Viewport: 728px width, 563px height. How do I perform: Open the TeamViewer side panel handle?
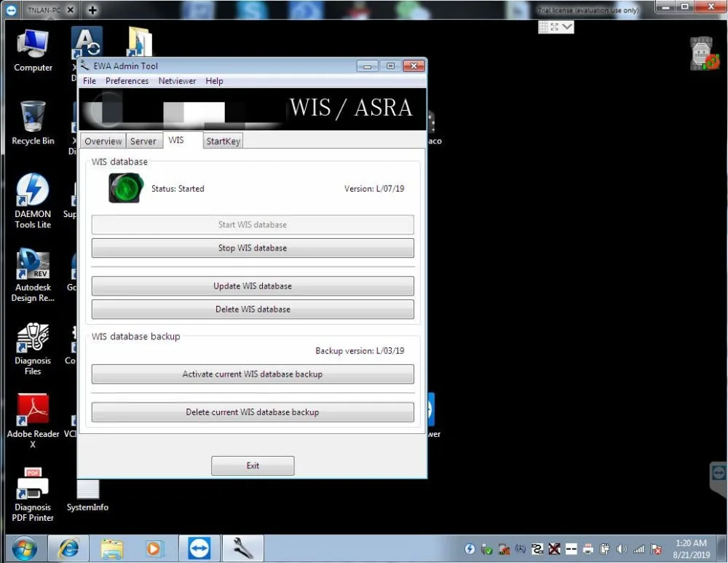click(719, 478)
